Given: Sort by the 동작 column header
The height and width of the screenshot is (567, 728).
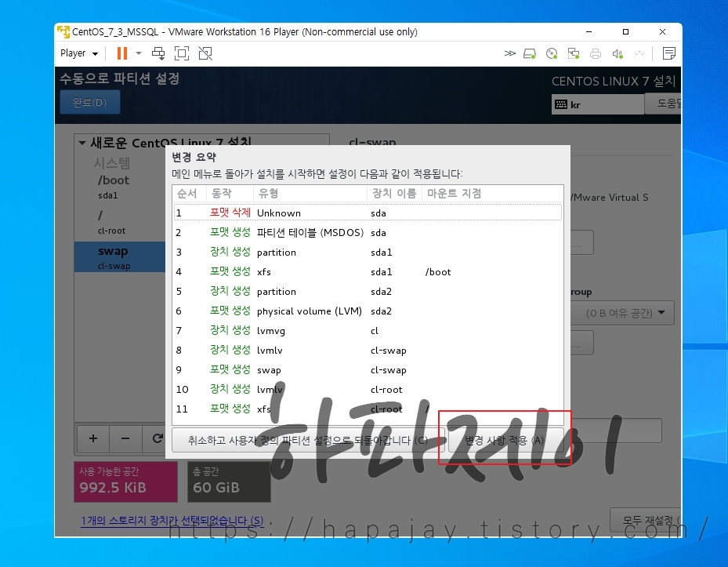Looking at the screenshot, I should click(230, 194).
